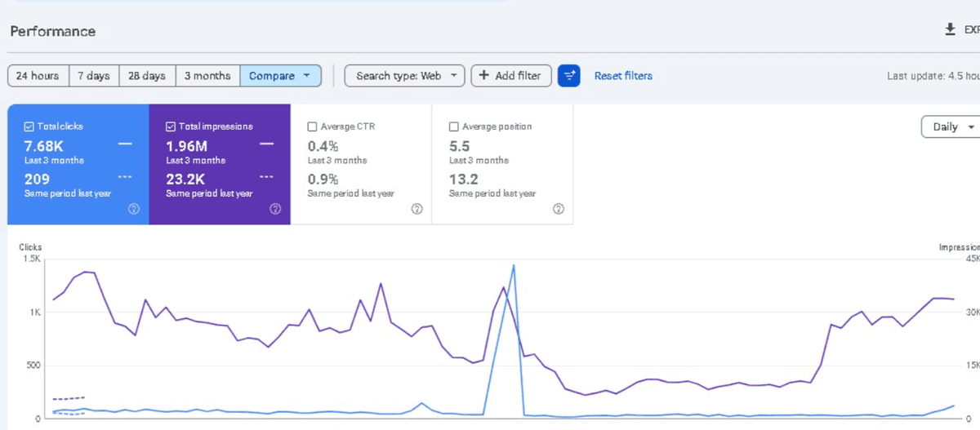Open the Compare date range dropdown
This screenshot has height=430, width=980.
(280, 76)
